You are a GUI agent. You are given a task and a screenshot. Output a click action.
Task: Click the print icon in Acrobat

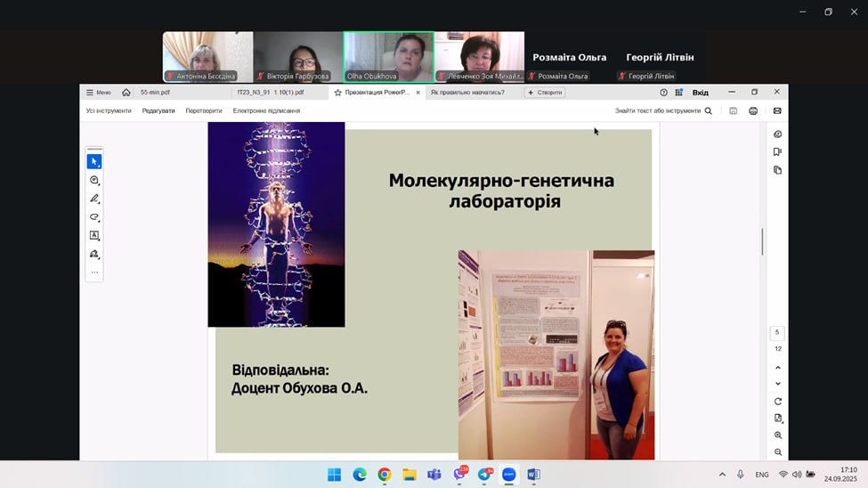point(753,111)
